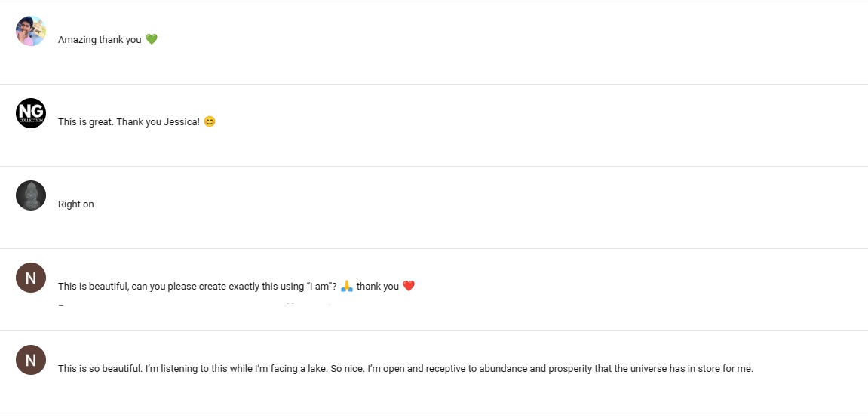Screen dimensions: 868x418
Task: Click the folded hands emoji
Action: (347, 286)
